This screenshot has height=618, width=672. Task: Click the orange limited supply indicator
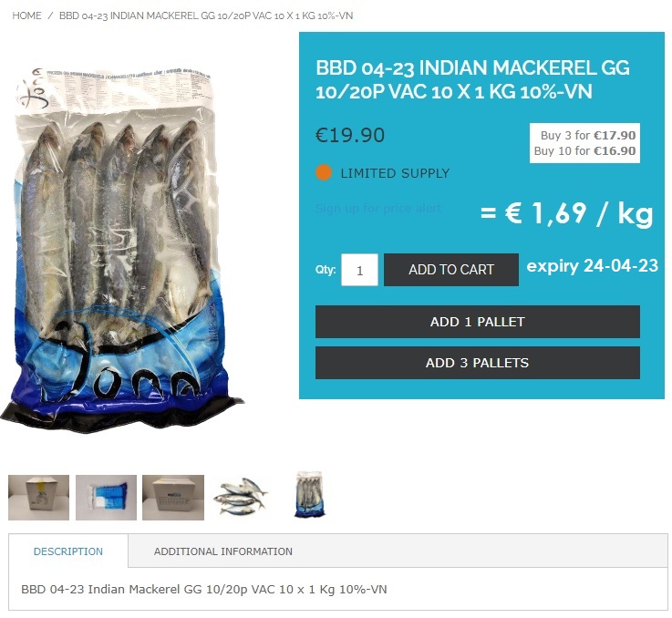point(324,172)
